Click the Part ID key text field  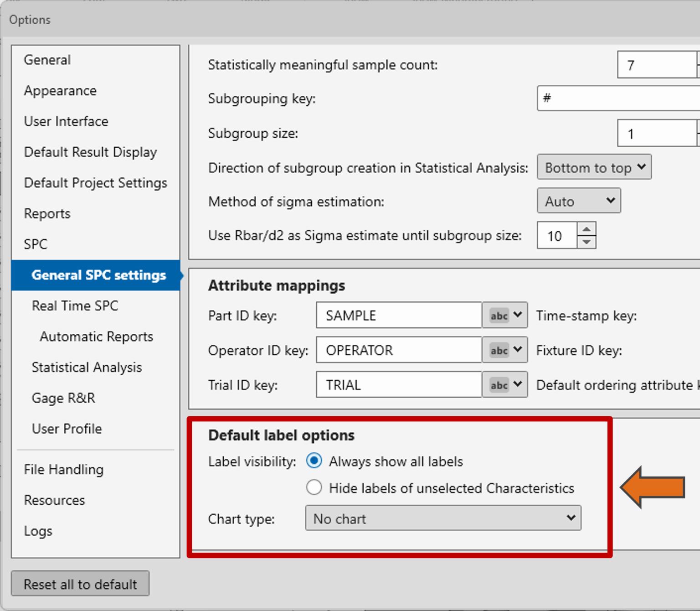(x=399, y=315)
